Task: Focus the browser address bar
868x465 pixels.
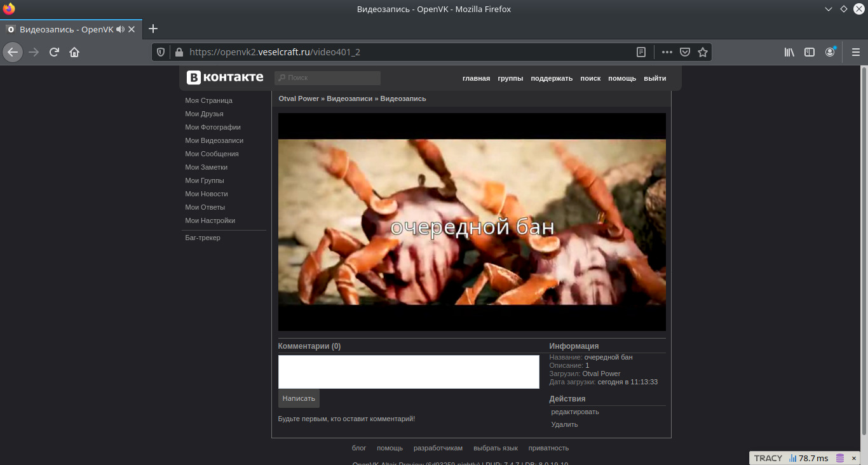Action: point(408,52)
